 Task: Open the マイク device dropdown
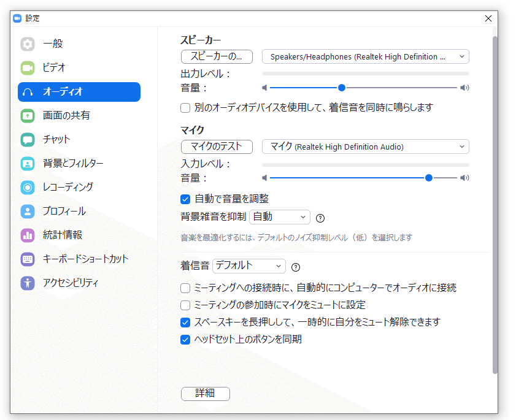365,147
